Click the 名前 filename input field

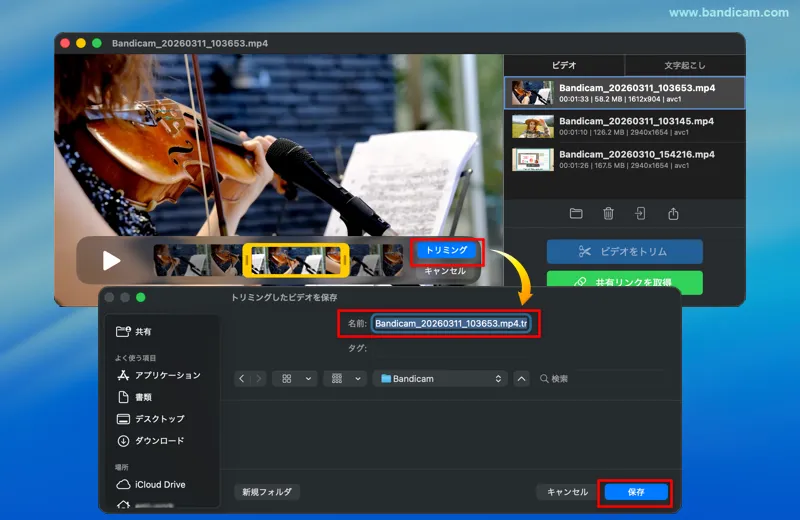coord(451,324)
